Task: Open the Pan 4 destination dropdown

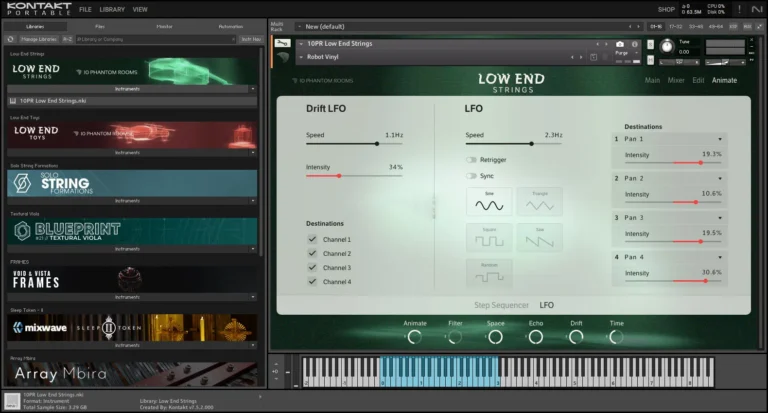Action: click(720, 257)
